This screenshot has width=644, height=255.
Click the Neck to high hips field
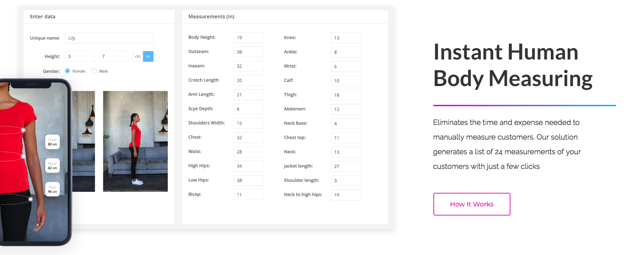pyautogui.click(x=346, y=195)
